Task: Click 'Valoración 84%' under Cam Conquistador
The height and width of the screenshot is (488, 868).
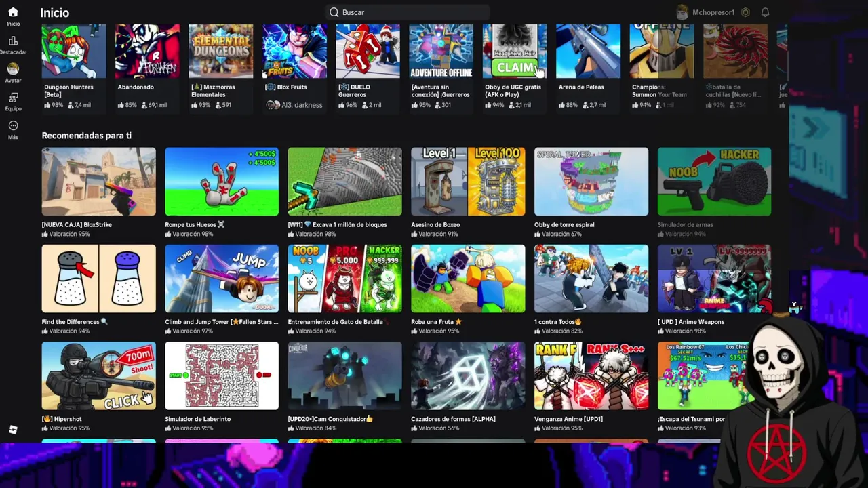Action: [312, 428]
